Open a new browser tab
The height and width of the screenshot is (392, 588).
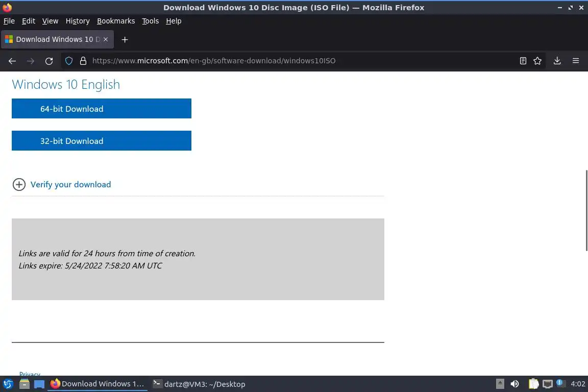pyautogui.click(x=125, y=39)
